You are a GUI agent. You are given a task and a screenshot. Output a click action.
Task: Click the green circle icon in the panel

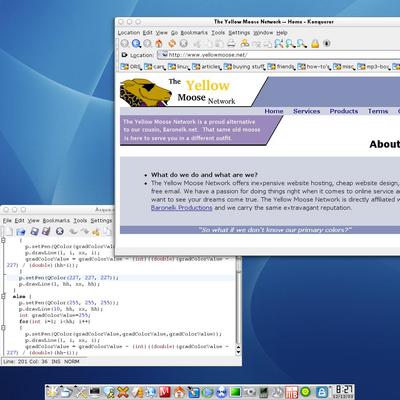306,392
